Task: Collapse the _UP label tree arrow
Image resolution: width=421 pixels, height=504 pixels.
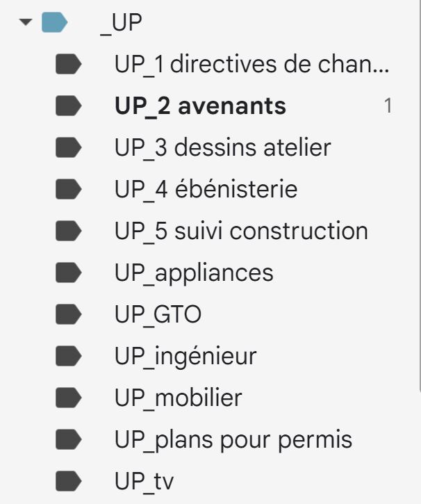Action: coord(26,23)
